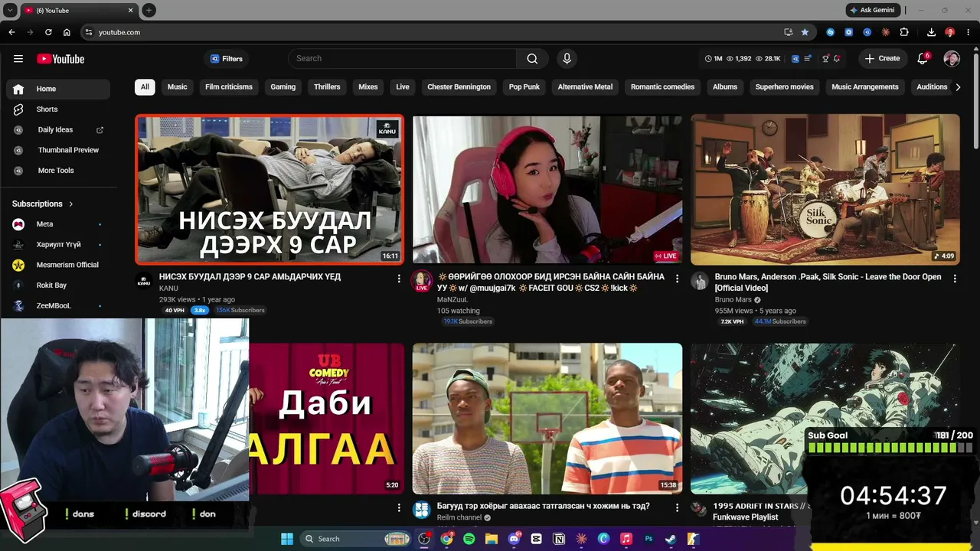Play the Silk Sonic video thumbnail

point(825,190)
